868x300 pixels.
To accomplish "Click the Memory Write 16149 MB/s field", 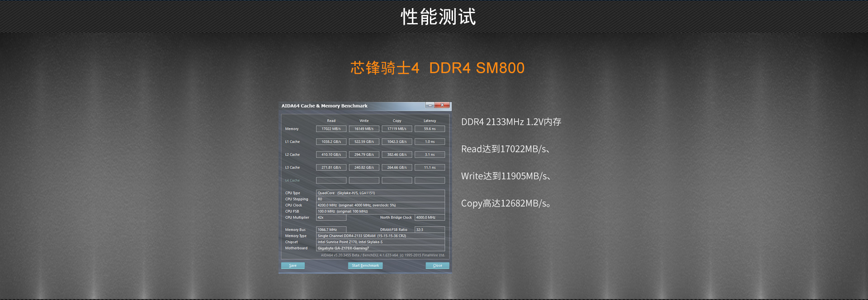I will coord(364,129).
